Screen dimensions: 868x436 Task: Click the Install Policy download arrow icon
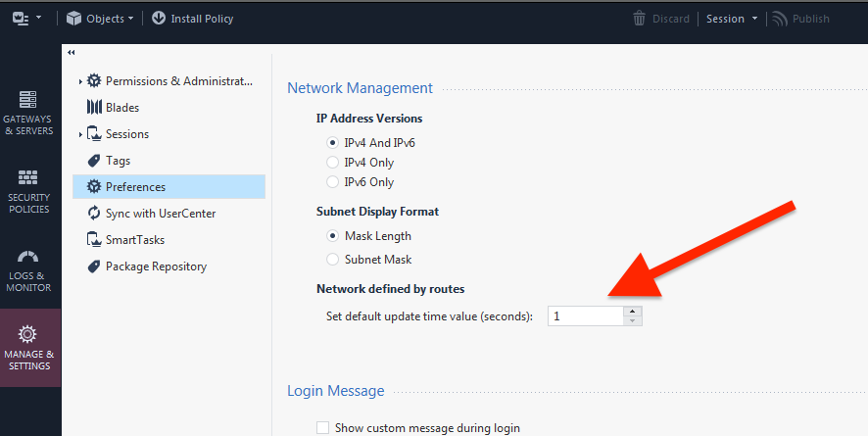pos(159,19)
